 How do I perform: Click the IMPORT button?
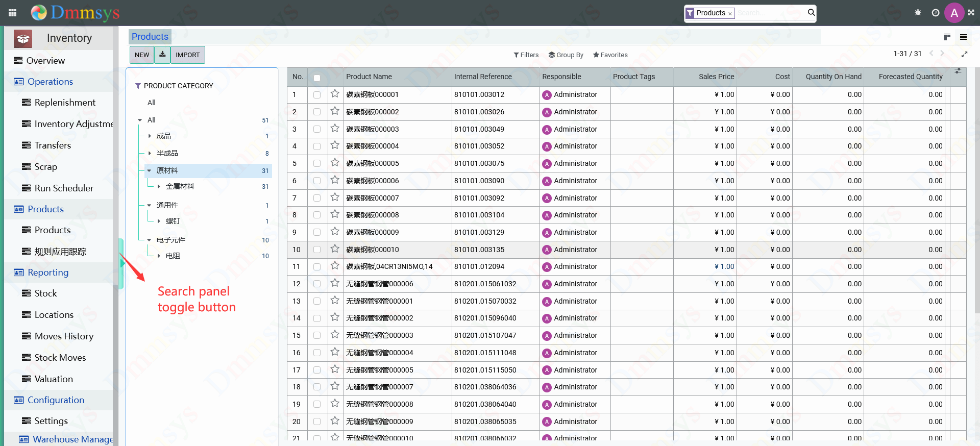pos(188,55)
